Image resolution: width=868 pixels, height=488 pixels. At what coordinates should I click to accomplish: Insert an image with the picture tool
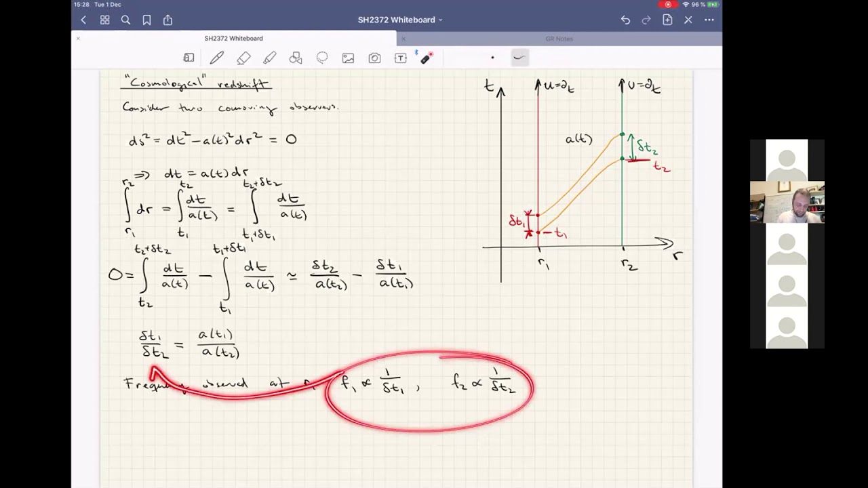348,58
